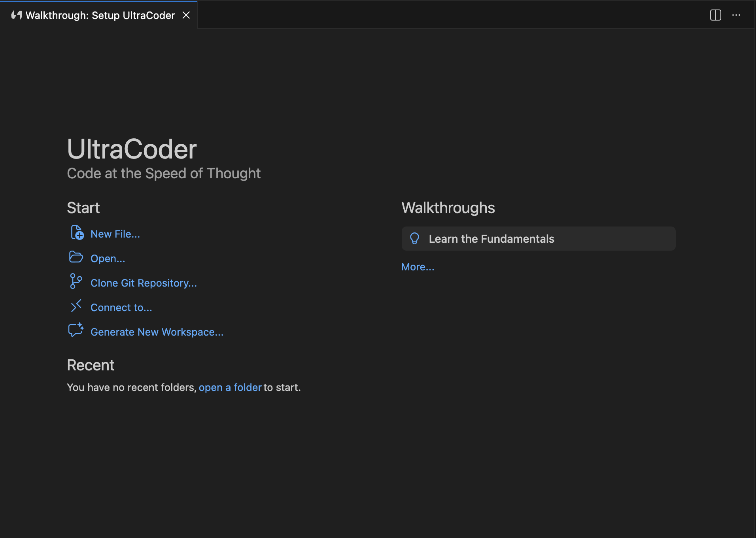Click the Recent section heading
Image resolution: width=756 pixels, height=538 pixels.
(91, 365)
